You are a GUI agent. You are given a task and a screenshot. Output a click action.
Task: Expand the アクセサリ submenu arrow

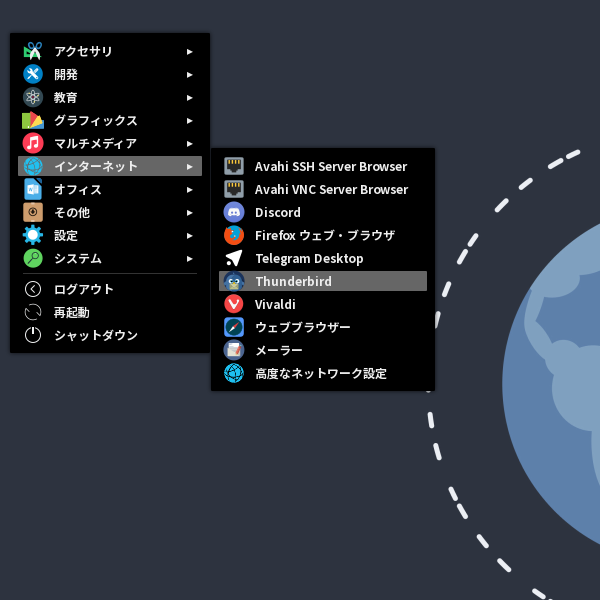click(189, 52)
